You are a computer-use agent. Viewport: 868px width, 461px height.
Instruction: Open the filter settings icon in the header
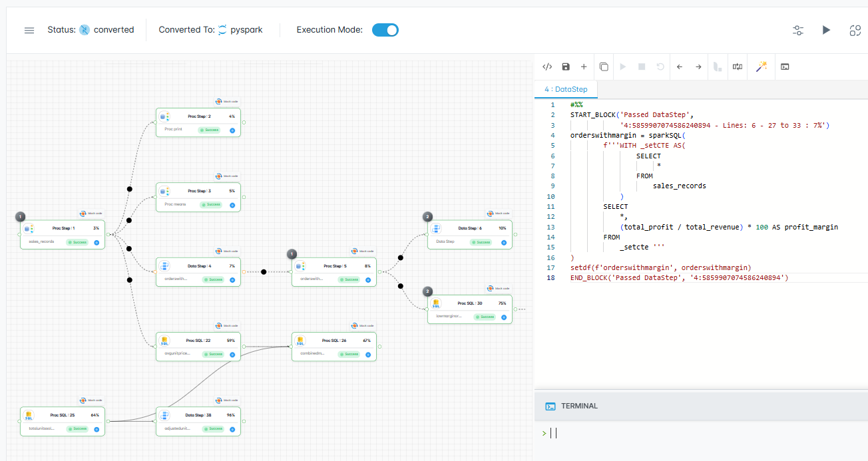point(797,30)
